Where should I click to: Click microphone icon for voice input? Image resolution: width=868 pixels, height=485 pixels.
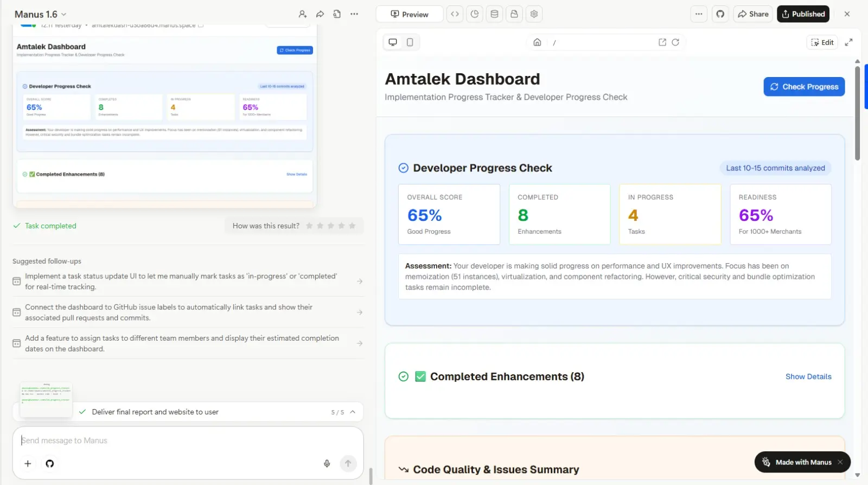click(327, 463)
